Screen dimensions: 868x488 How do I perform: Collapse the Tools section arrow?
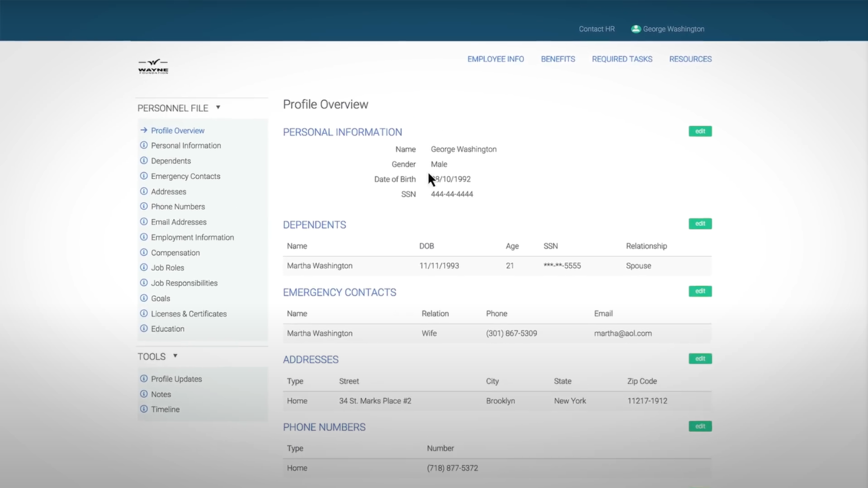tap(175, 356)
